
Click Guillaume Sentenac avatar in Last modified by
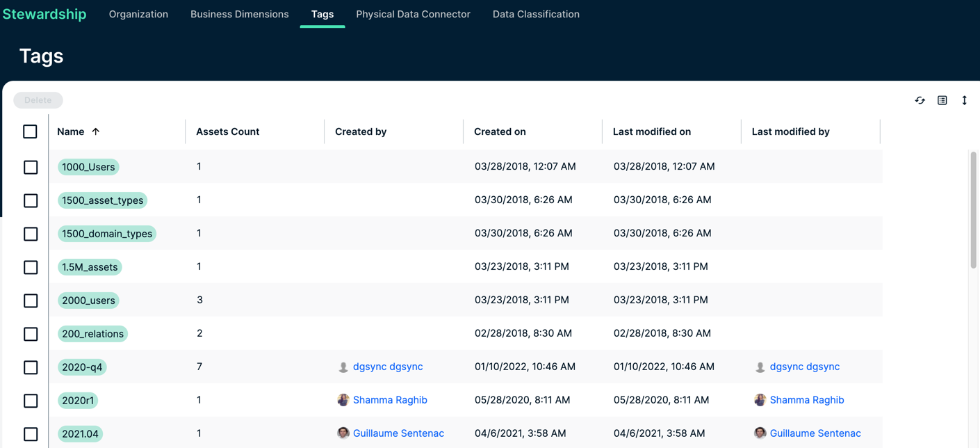(x=760, y=433)
